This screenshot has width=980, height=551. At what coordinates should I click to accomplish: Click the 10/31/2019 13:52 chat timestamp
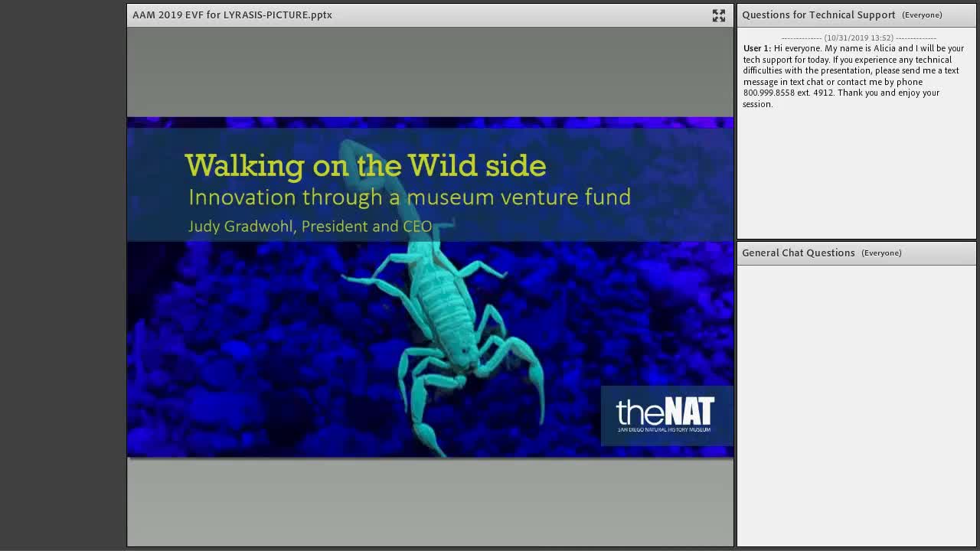tap(859, 37)
